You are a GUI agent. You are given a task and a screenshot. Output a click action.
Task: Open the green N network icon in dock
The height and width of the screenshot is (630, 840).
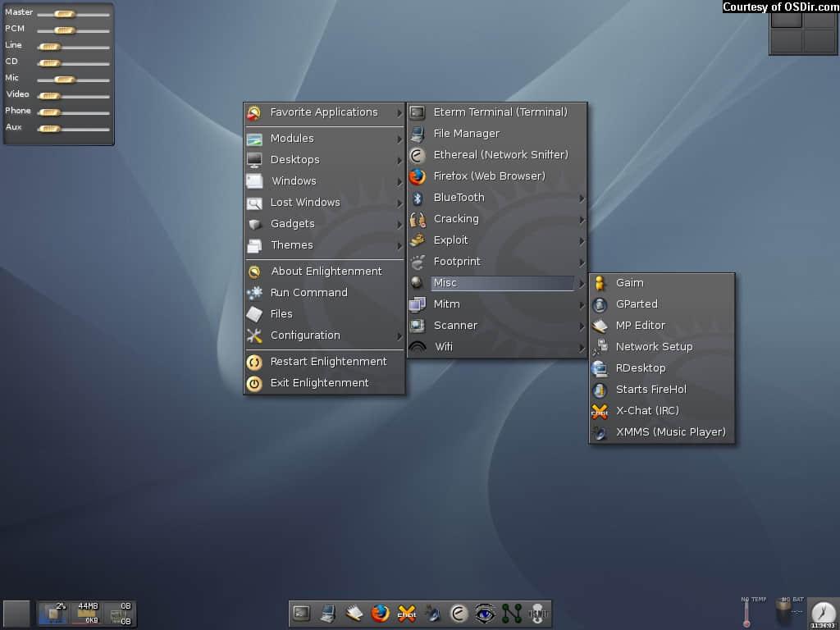click(x=511, y=613)
